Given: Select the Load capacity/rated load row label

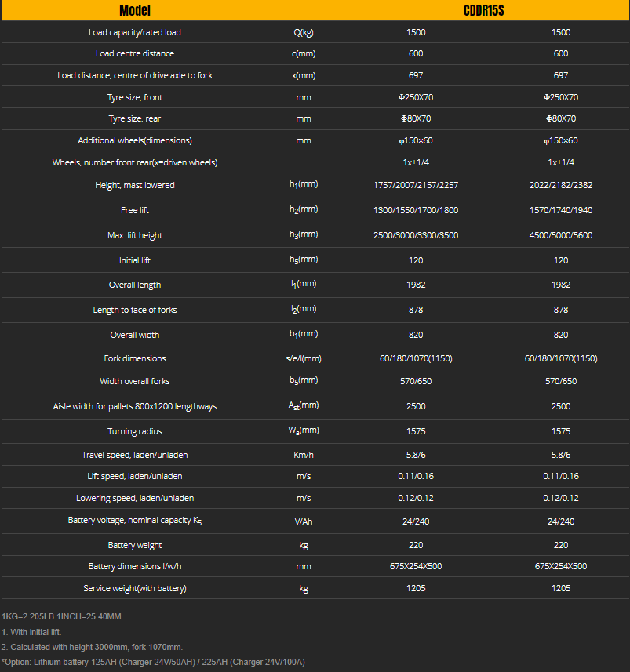Looking at the screenshot, I should coord(135,32).
